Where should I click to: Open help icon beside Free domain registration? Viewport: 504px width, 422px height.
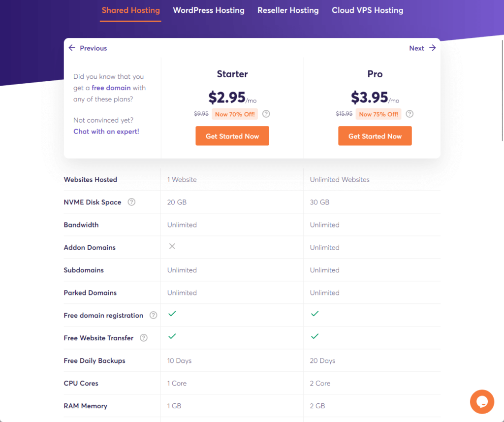click(x=153, y=315)
